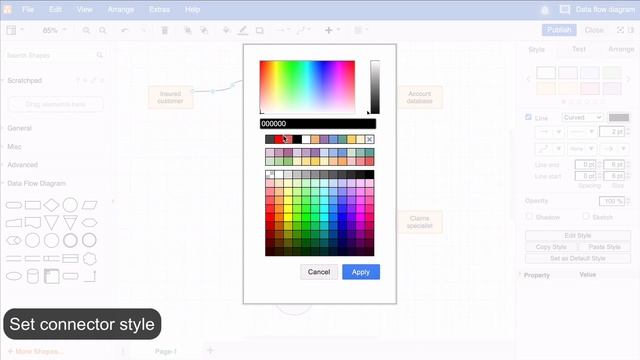Click the zoom in magnifier icon
This screenshot has height=360, width=640.
pyautogui.click(x=86, y=30)
